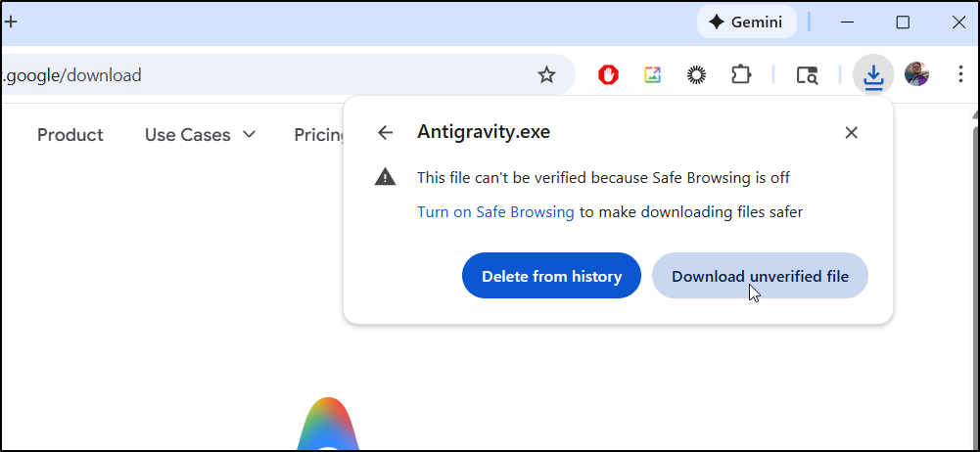Click the tab search toolbar icon
The height and width of the screenshot is (452, 980).
point(807,75)
